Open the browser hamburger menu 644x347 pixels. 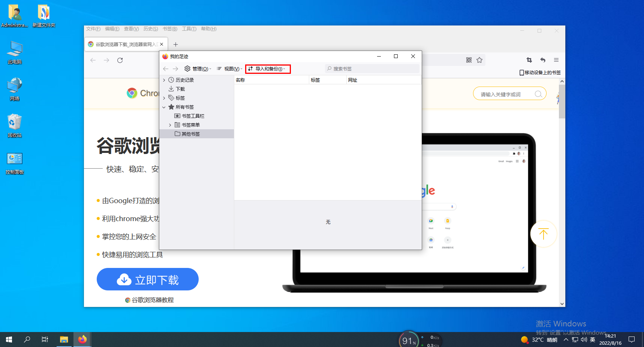pyautogui.click(x=556, y=60)
